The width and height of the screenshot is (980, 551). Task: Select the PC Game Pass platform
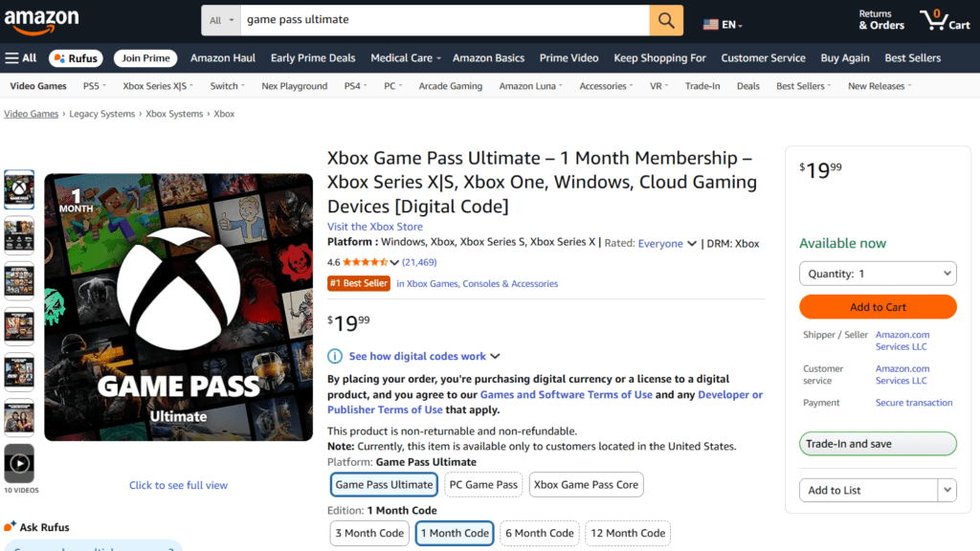pos(483,484)
